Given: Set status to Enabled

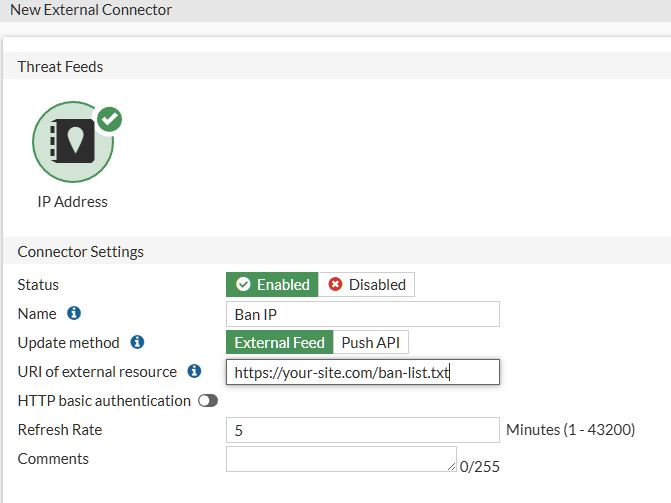Looking at the screenshot, I should coord(272,284).
